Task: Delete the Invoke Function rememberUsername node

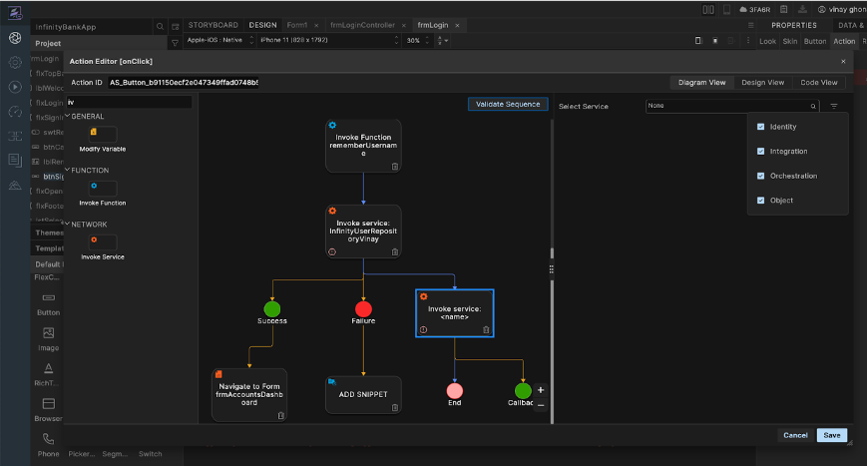Action: point(394,167)
